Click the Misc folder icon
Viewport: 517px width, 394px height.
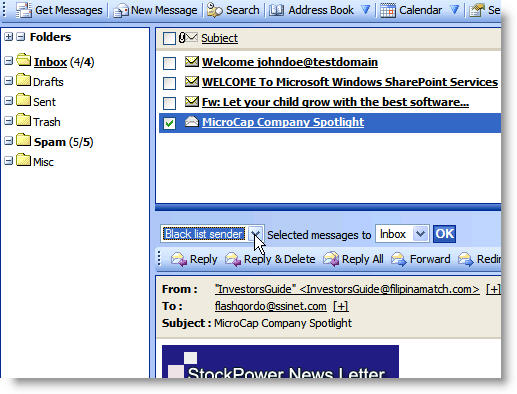click(24, 160)
